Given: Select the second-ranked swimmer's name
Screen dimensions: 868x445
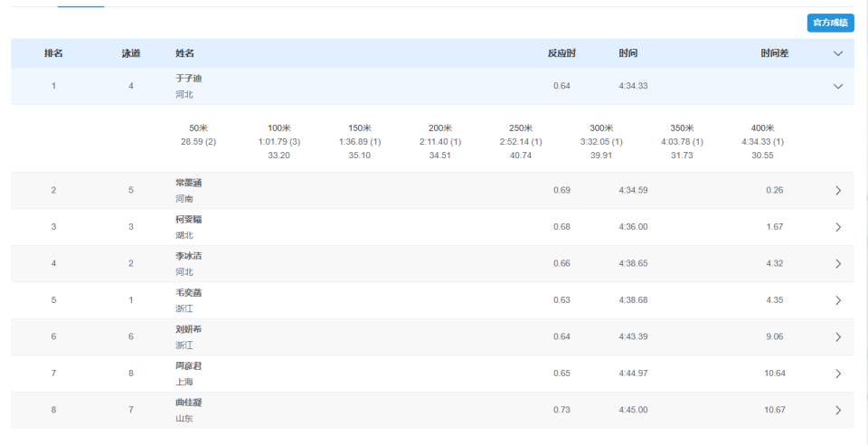Looking at the screenshot, I should pos(189,184).
